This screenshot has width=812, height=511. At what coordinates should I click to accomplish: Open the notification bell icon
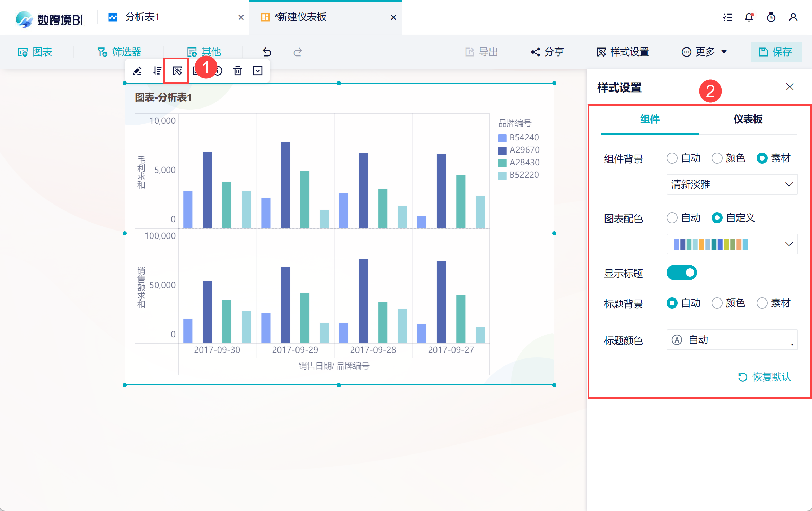pos(749,17)
